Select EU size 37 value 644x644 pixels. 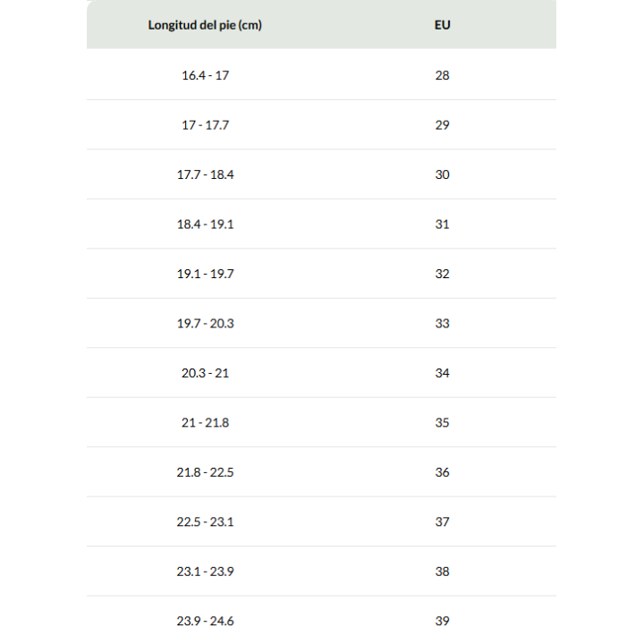click(x=443, y=522)
